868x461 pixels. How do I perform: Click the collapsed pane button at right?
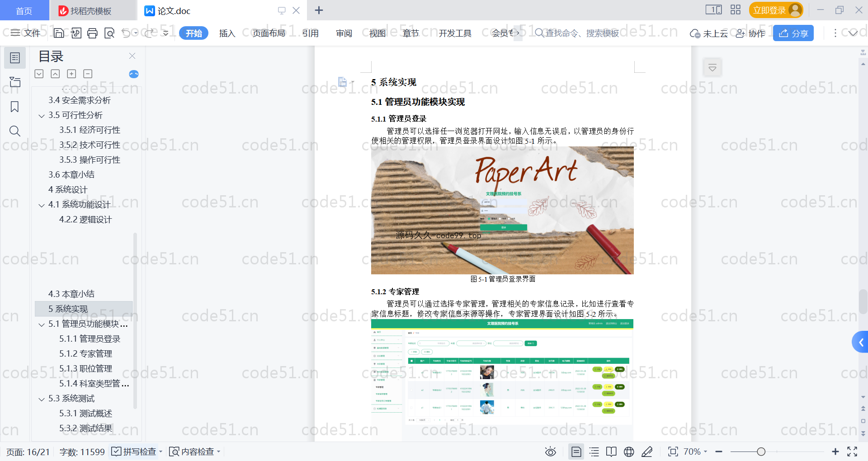coord(712,68)
